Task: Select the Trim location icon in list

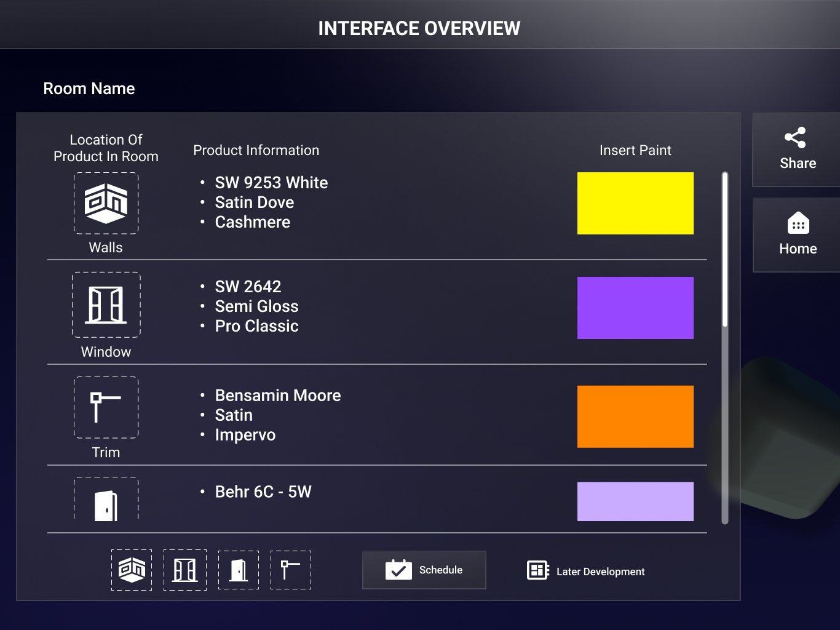Action: tap(106, 407)
